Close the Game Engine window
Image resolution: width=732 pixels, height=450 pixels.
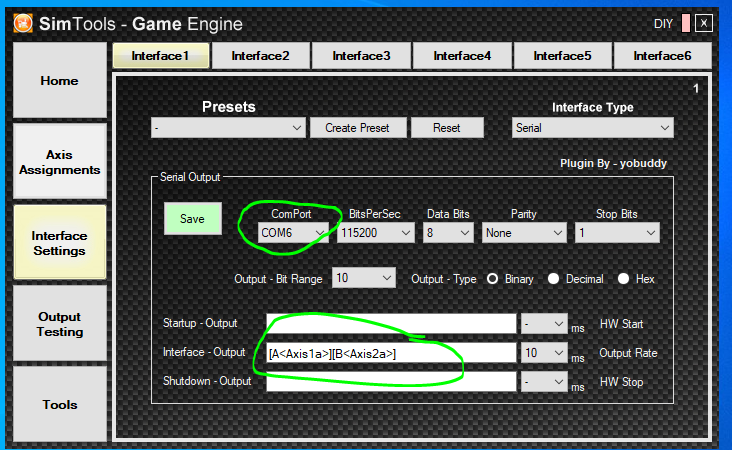click(704, 23)
